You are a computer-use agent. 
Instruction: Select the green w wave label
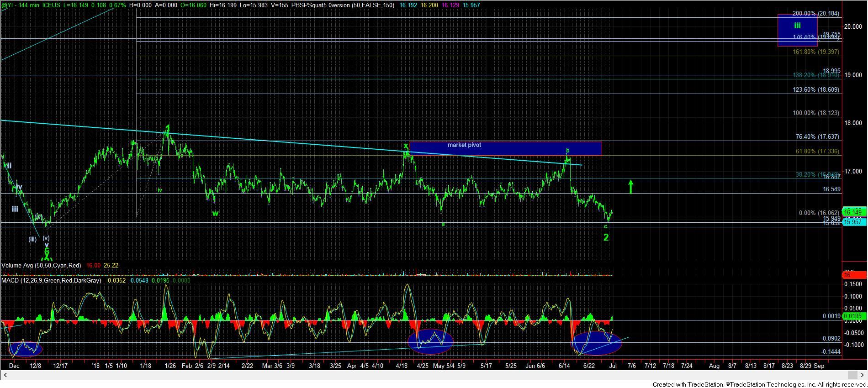215,213
